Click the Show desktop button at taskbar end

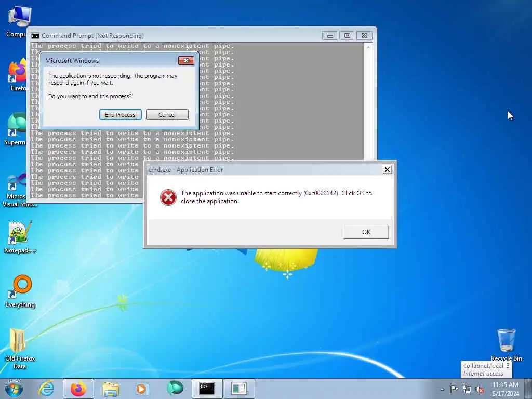[528, 389]
